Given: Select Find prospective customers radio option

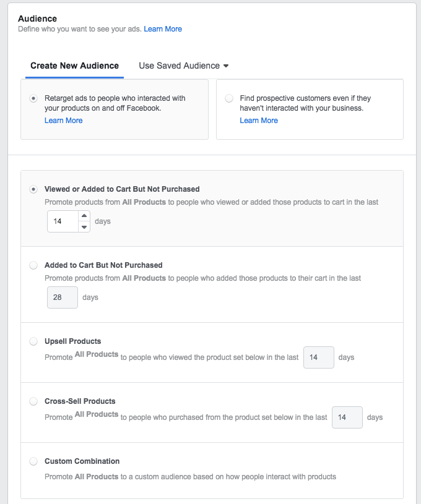Looking at the screenshot, I should click(229, 98).
